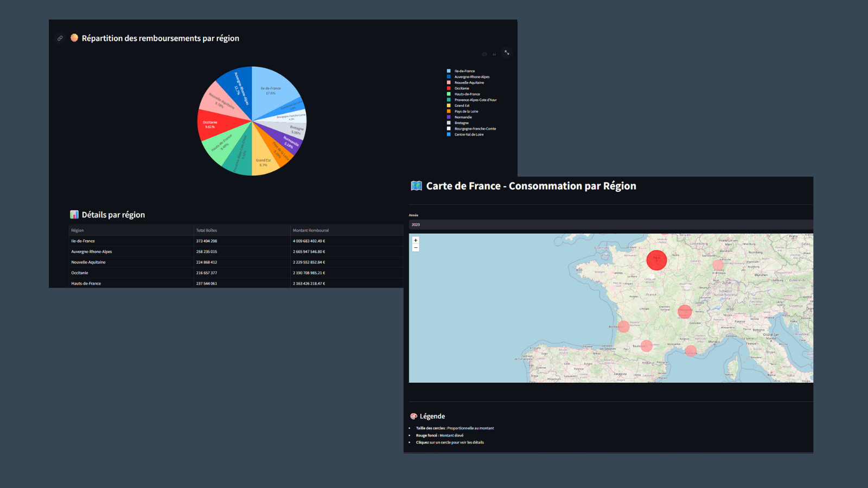Expand the pie chart to fullscreen
Image resolution: width=868 pixels, height=488 pixels.
507,53
